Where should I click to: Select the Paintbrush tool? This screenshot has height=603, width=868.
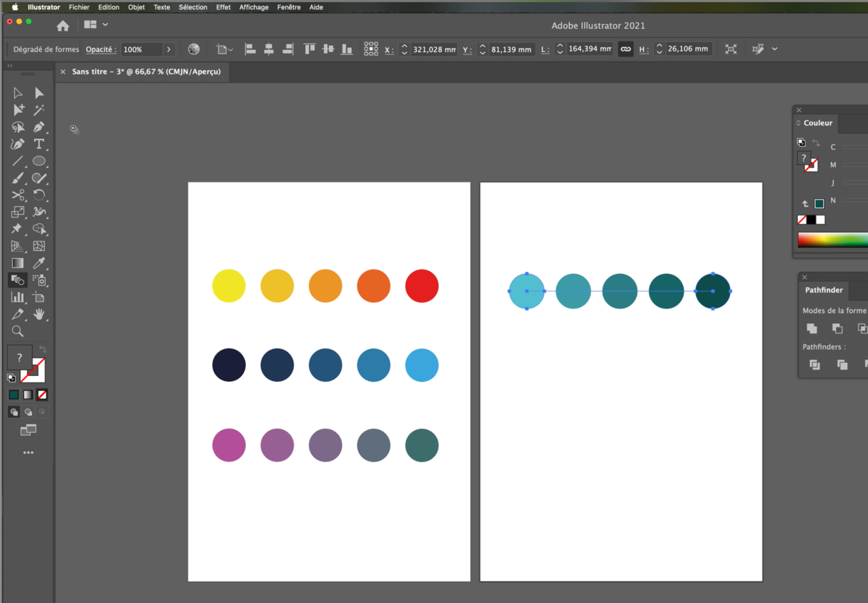18,178
